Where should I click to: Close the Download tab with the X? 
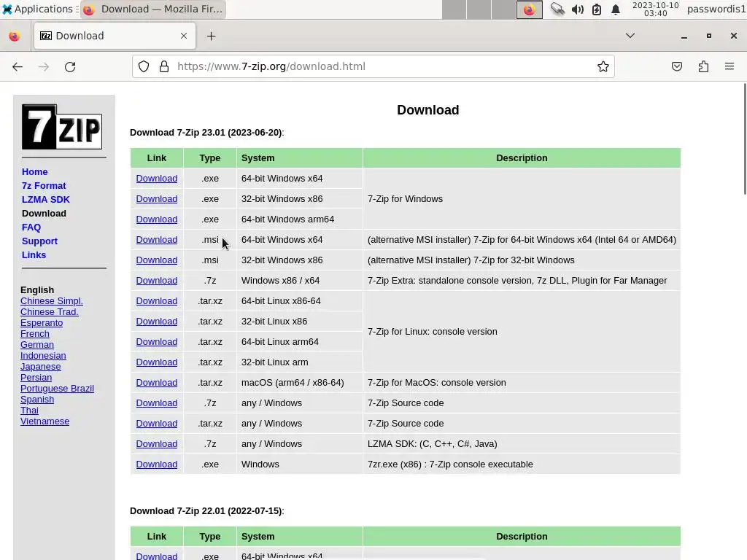click(x=184, y=36)
